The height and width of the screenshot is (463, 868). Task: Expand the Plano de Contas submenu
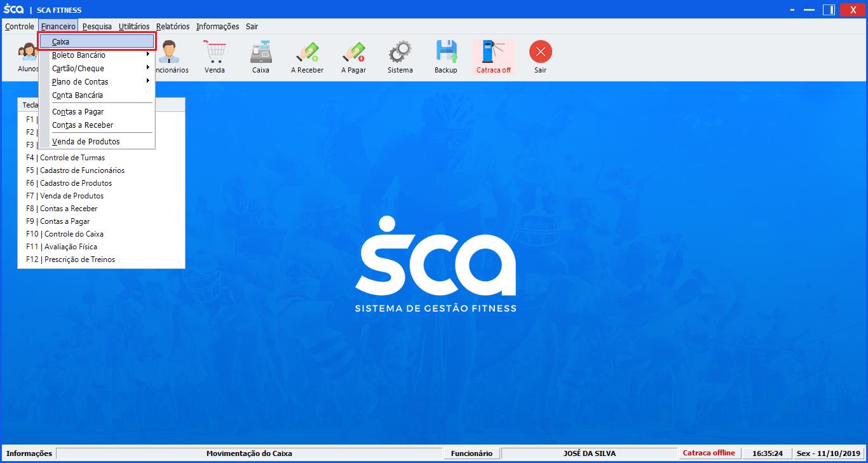97,82
